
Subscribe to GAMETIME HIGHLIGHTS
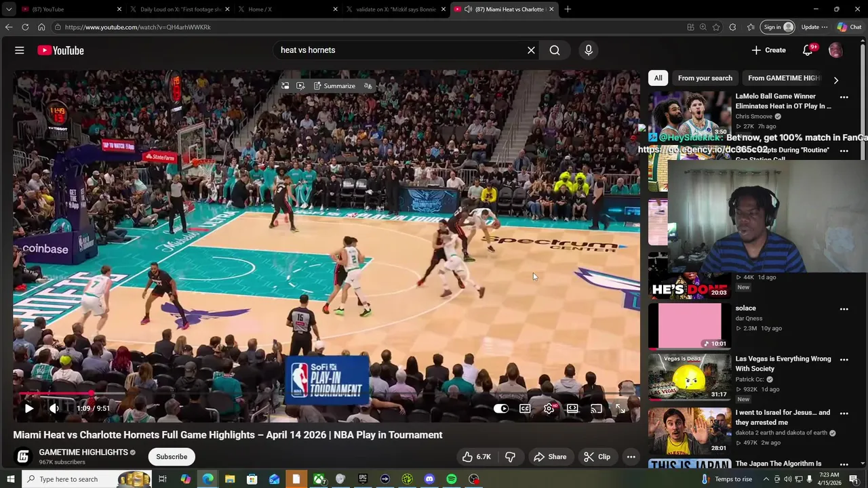point(172,457)
